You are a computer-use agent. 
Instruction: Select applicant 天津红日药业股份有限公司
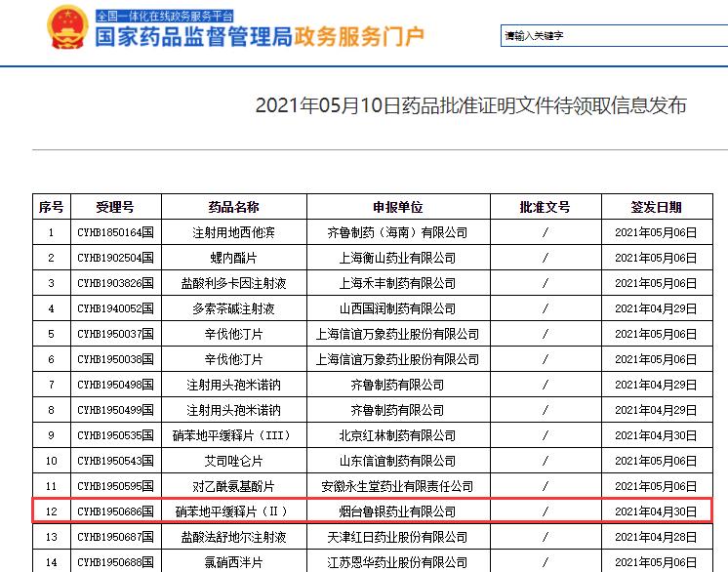point(397,537)
